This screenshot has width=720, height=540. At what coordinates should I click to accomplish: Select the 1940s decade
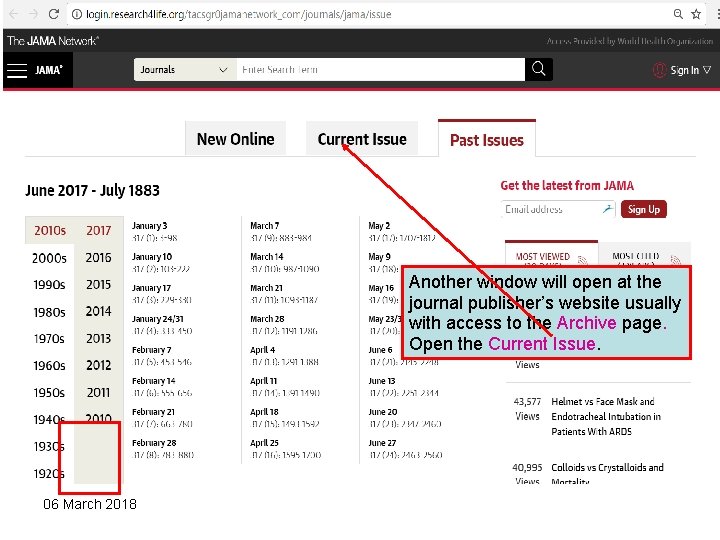point(48,419)
